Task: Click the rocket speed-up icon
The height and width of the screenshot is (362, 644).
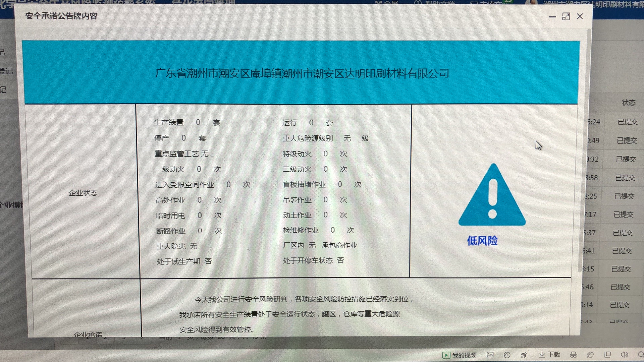Action: point(524,355)
